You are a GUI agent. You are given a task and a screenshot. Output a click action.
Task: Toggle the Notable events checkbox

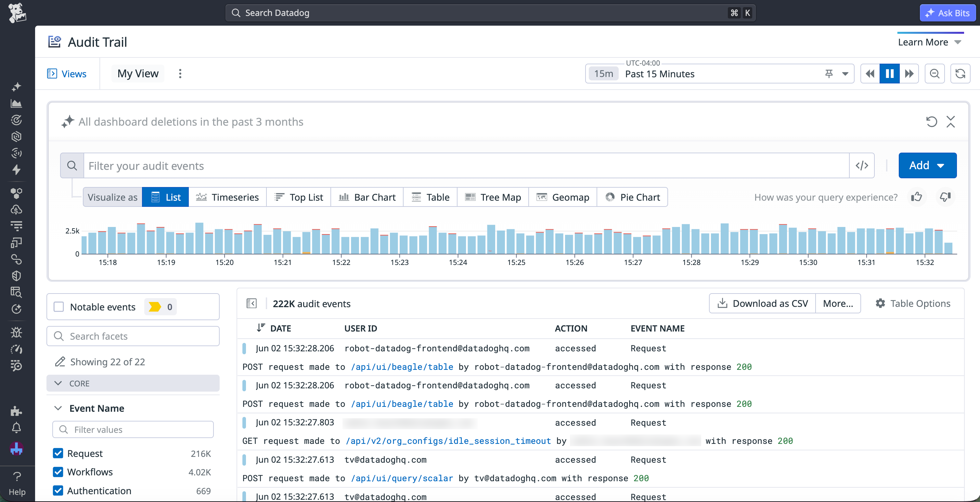click(58, 307)
